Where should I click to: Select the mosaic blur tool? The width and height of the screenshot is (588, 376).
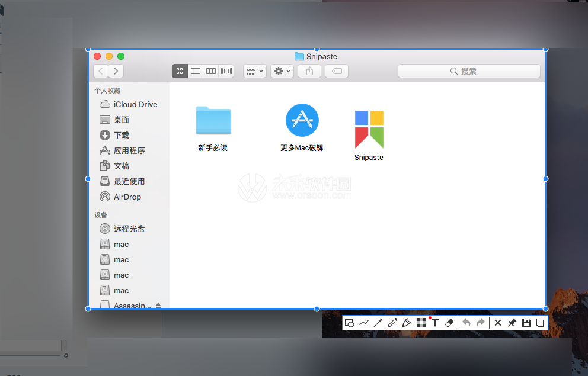pos(421,323)
